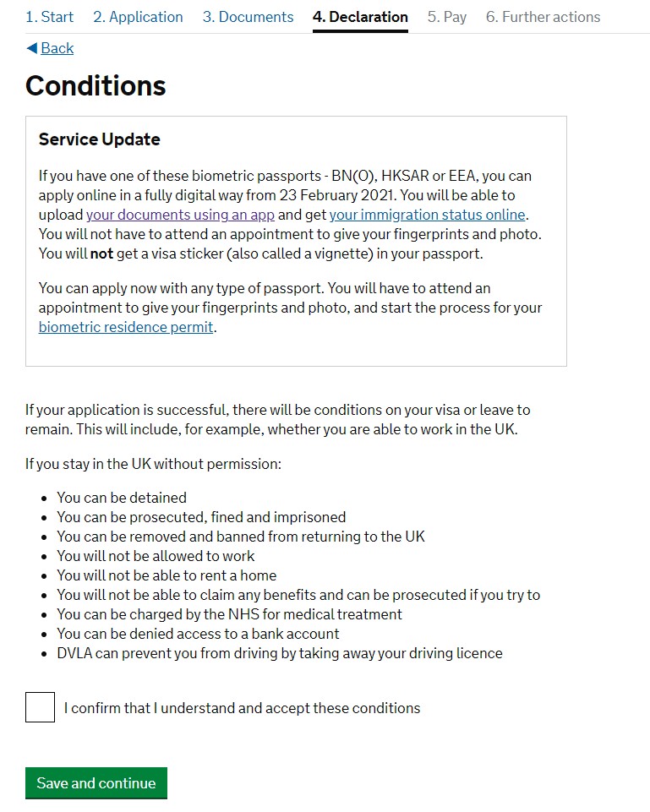Click the DVLA driving licence bullet

[x=279, y=653]
